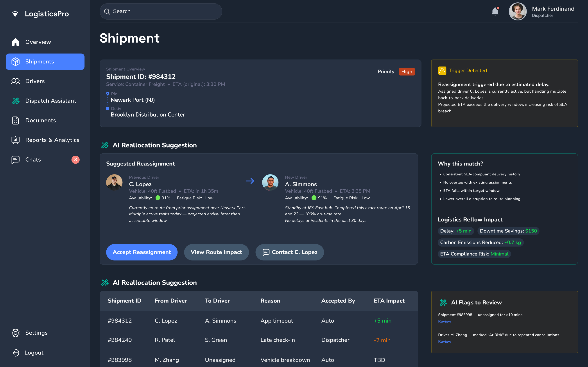Click the notification bell icon

pyautogui.click(x=495, y=11)
